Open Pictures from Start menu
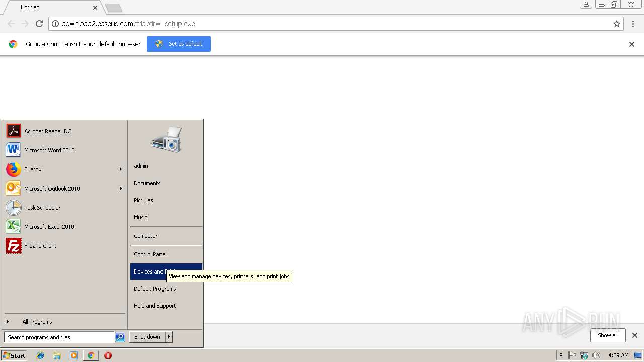 [x=166, y=200]
